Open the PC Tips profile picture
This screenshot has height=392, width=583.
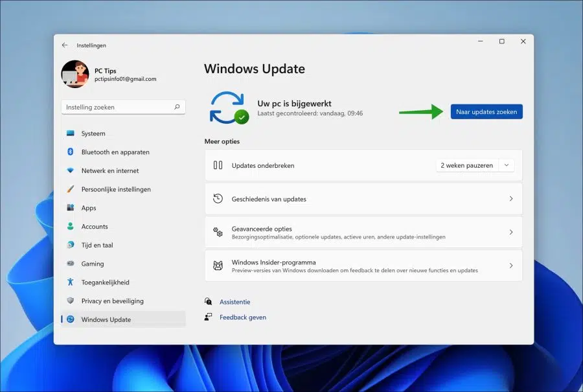(75, 74)
